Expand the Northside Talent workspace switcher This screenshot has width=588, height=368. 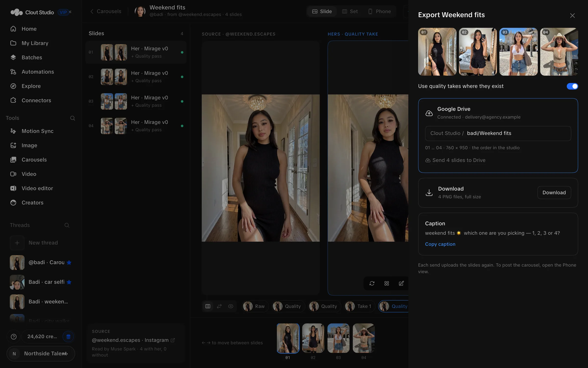pos(41,354)
